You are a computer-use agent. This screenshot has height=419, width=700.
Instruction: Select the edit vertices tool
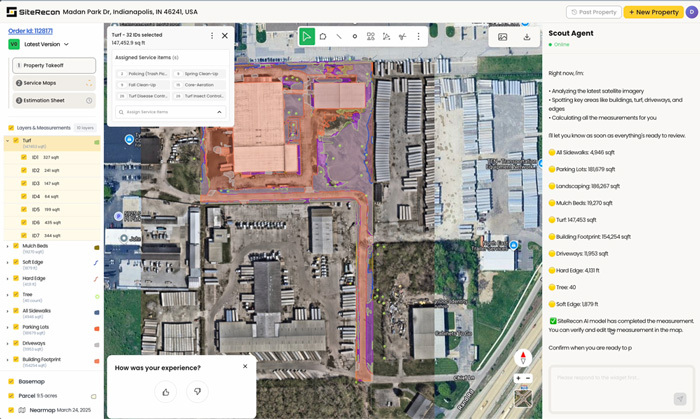(387, 37)
